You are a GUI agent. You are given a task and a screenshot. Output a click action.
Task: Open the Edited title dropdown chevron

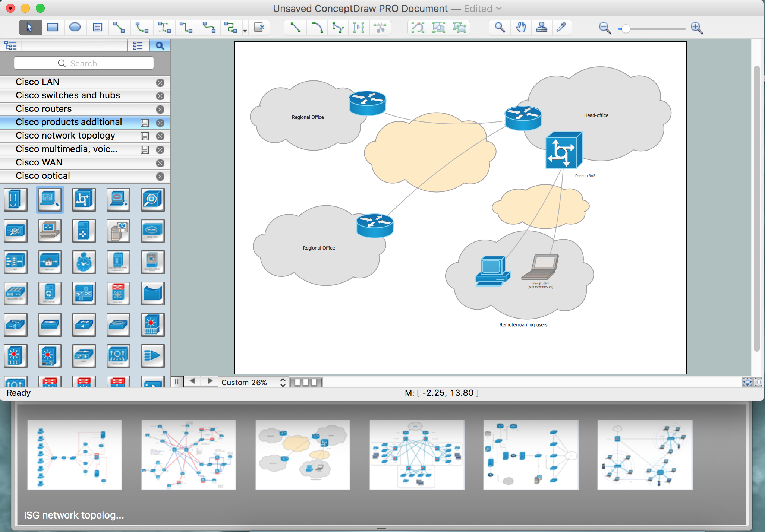499,9
